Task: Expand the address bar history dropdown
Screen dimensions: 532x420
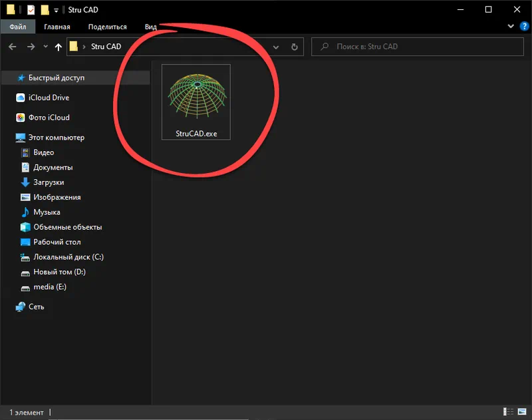Action: point(276,47)
